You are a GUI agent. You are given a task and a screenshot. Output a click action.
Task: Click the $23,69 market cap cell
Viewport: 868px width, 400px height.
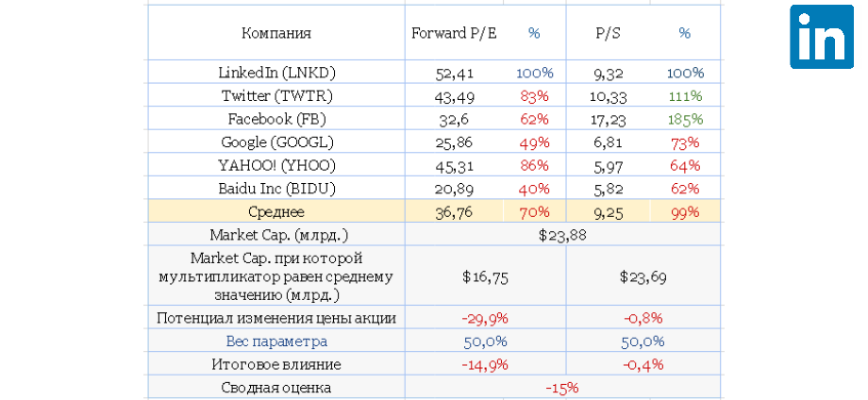(643, 277)
